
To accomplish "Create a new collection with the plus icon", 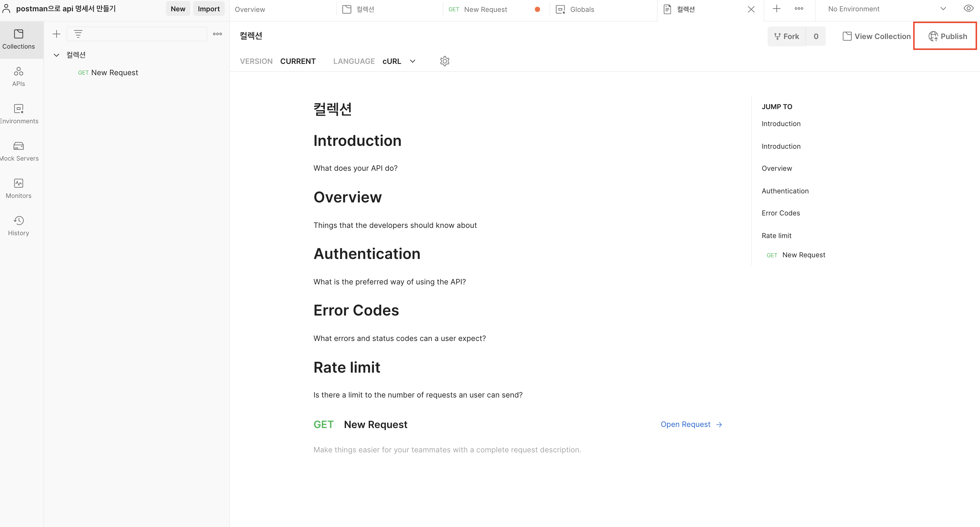I will click(56, 34).
